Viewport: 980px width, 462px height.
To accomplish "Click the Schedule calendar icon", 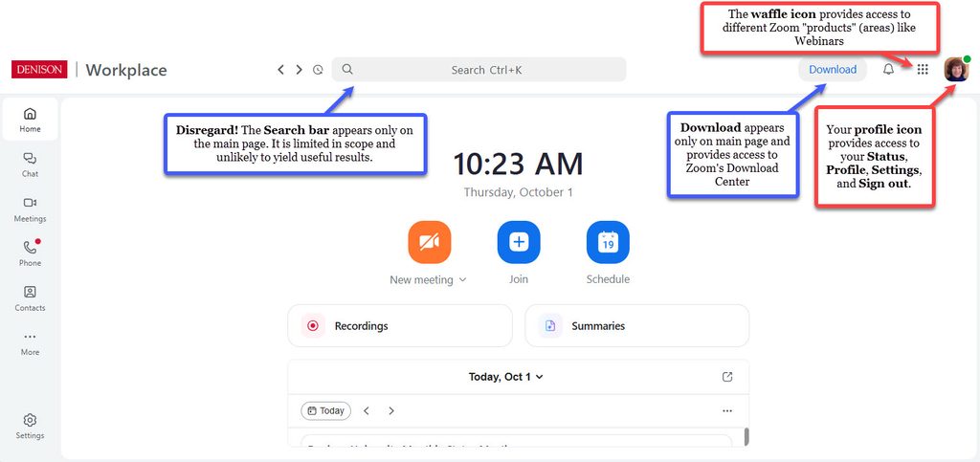I will coord(608,242).
